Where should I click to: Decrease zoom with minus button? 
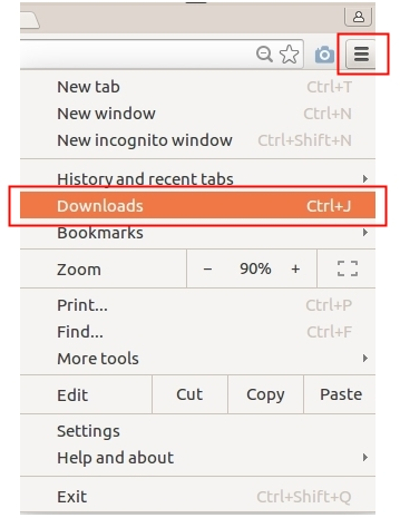tap(208, 269)
